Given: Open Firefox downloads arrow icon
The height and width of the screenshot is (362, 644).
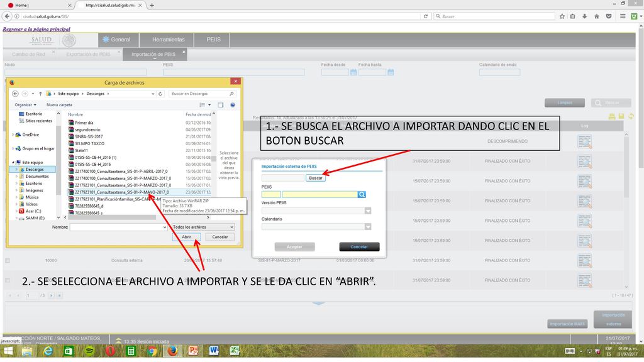Looking at the screenshot, I should (x=584, y=16).
